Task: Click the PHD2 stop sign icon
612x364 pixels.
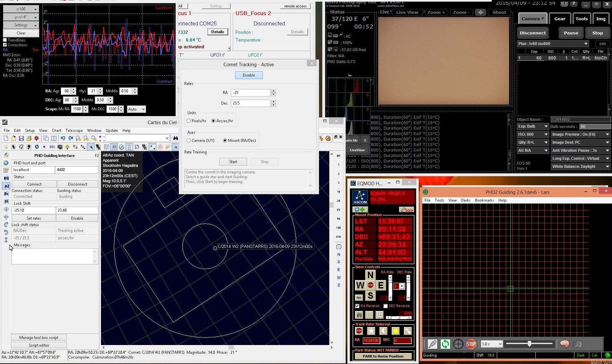Action: coord(471,344)
